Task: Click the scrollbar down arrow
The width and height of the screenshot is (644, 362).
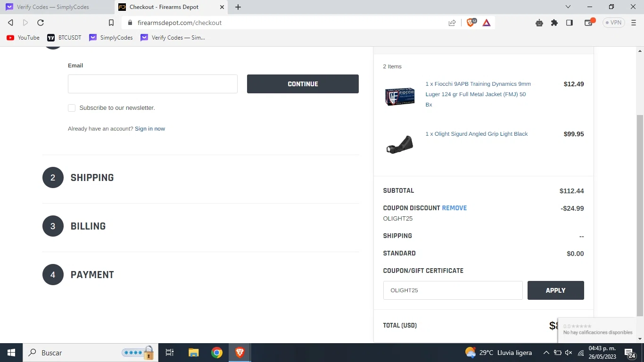Action: point(640,339)
